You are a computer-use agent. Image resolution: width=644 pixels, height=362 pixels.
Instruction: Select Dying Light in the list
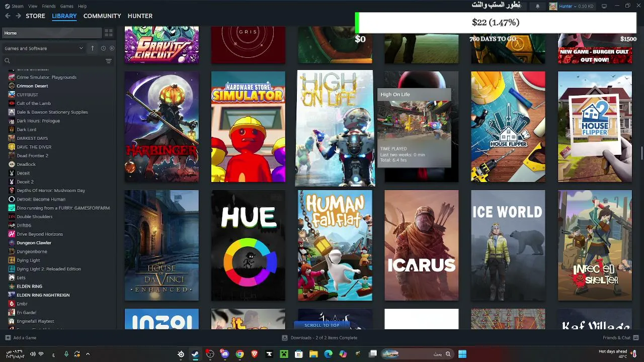click(28, 260)
